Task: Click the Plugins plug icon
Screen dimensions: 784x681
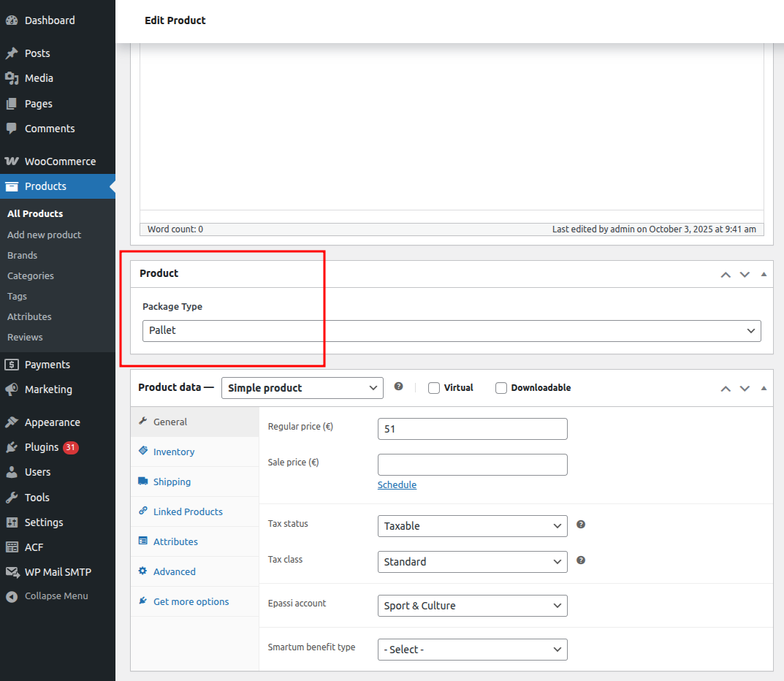Action: click(12, 447)
